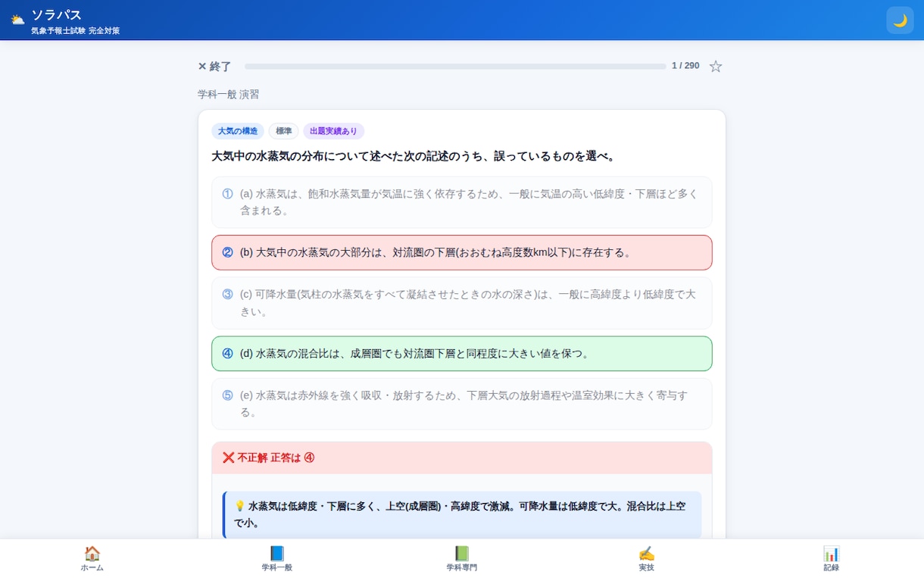The width and height of the screenshot is (924, 578).
Task: Select answer option ② (b) 対流圏の下層
Action: (462, 252)
